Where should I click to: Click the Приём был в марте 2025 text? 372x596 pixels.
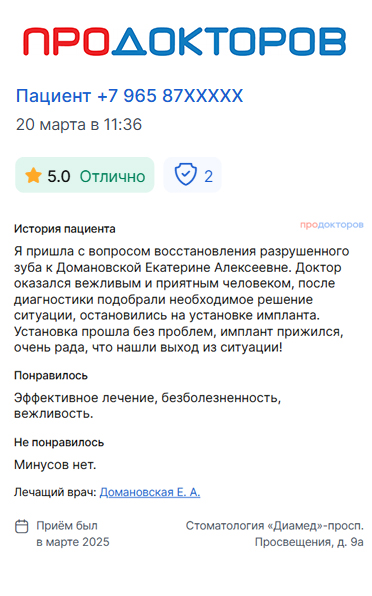pos(73,534)
